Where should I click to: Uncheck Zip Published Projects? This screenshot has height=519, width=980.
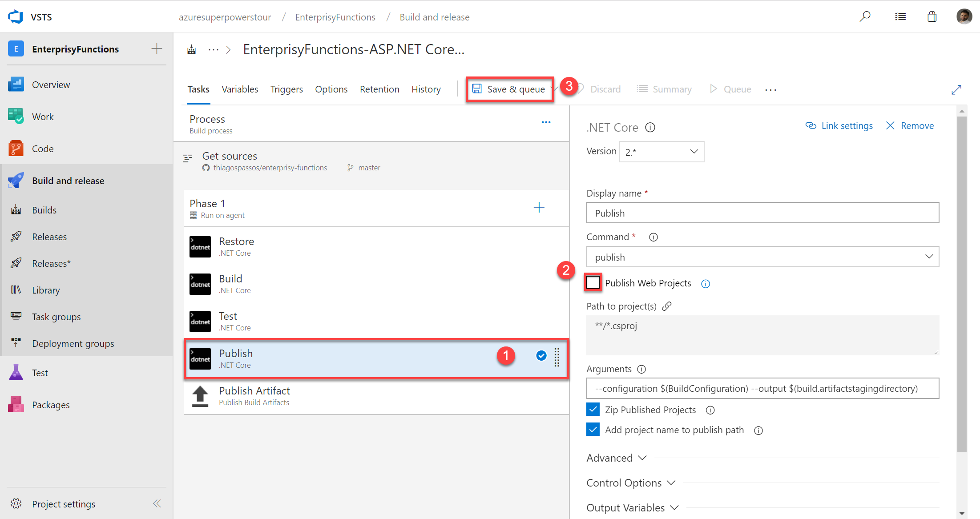click(593, 409)
